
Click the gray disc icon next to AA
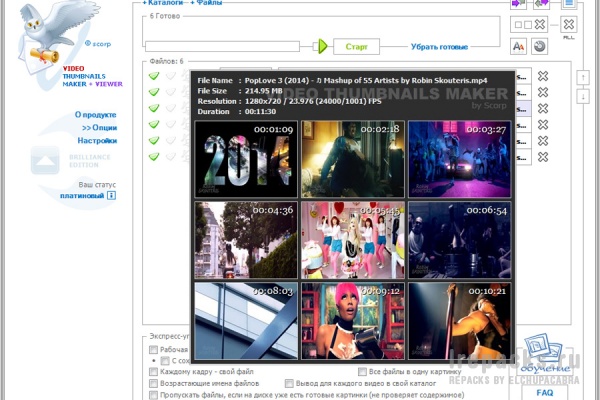pyautogui.click(x=539, y=46)
